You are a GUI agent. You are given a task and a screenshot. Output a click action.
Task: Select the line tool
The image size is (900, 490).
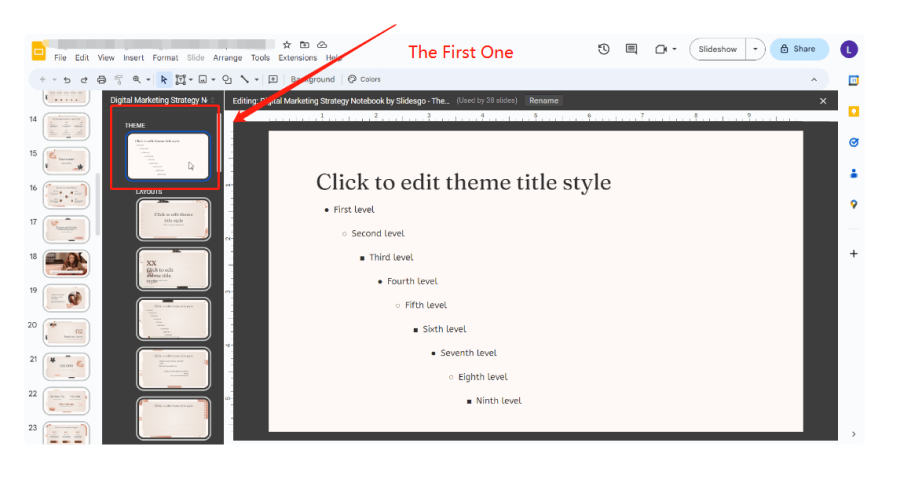(245, 80)
